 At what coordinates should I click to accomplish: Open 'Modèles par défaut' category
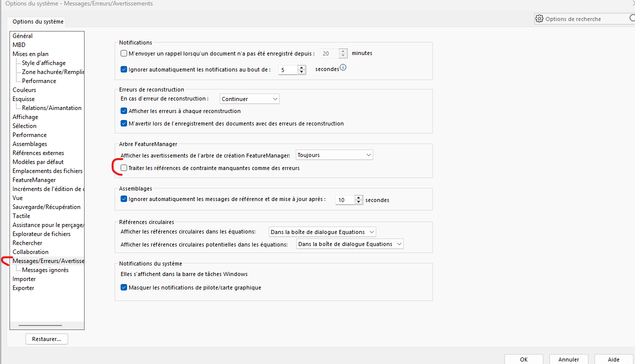pos(38,162)
